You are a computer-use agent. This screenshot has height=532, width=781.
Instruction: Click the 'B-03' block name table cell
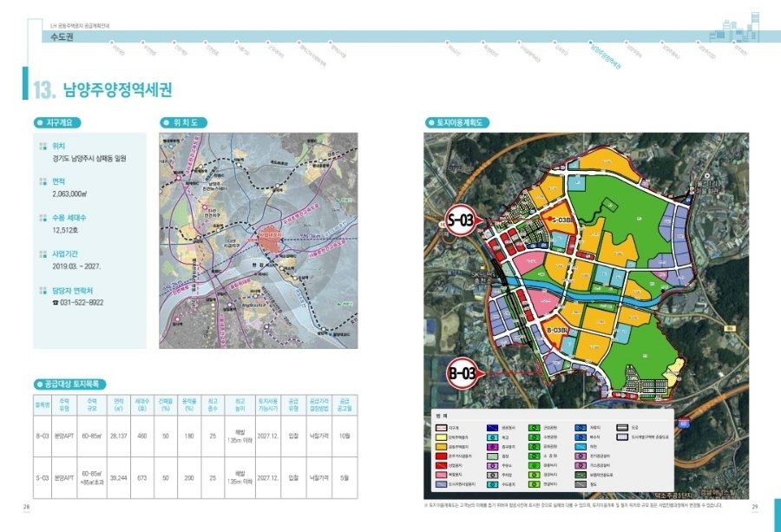[x=43, y=436]
